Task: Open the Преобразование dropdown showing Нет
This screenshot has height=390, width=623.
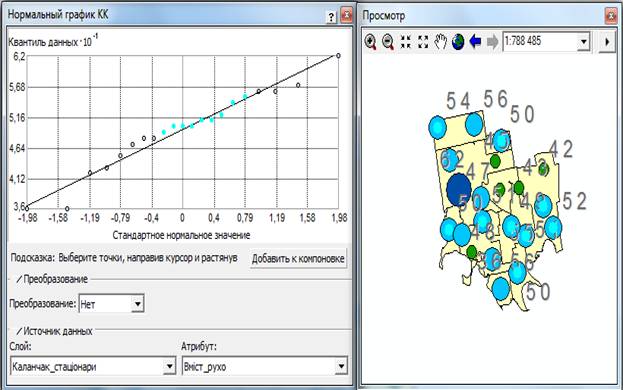Action: click(x=137, y=304)
